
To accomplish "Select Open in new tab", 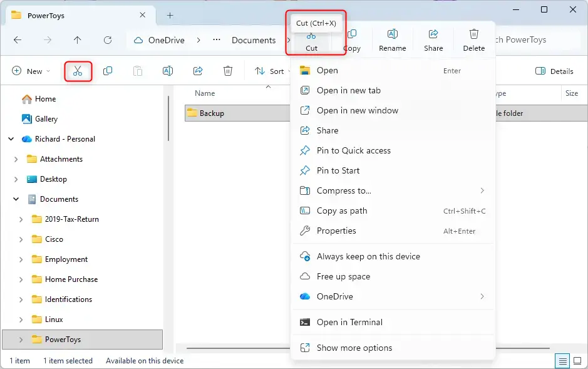I will [x=393, y=90].
